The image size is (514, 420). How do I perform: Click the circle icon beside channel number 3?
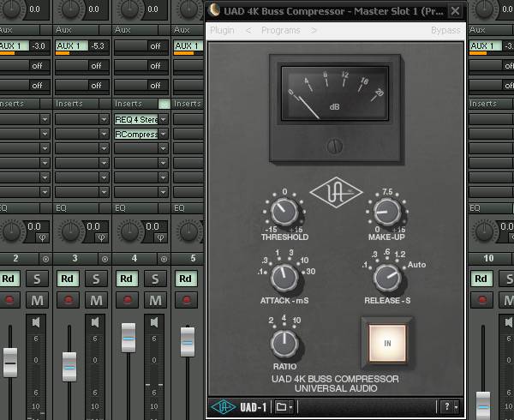tap(105, 260)
